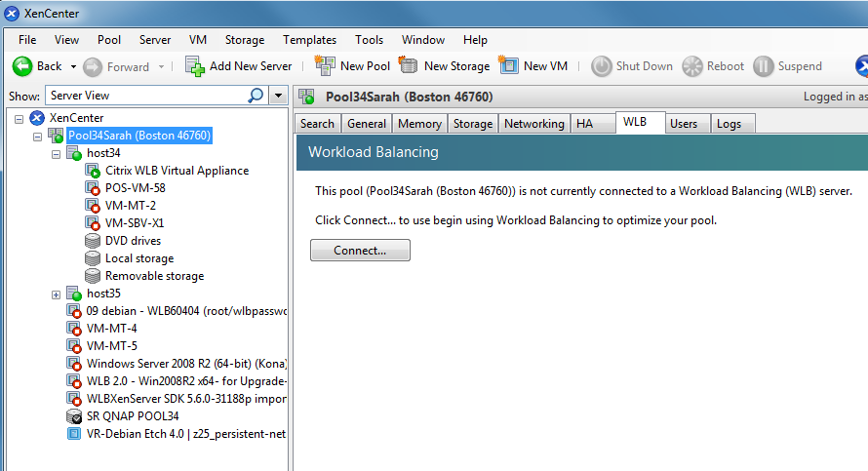Click the pool icon beside the Pool34Sarah title
This screenshot has height=471, width=868.
coord(306,97)
